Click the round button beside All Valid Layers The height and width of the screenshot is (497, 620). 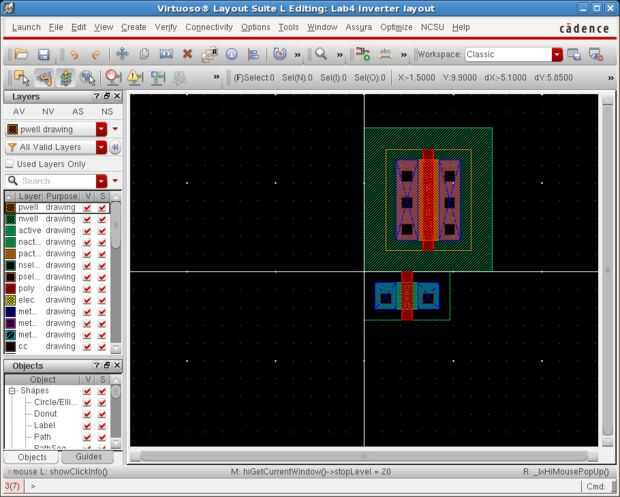coord(115,147)
